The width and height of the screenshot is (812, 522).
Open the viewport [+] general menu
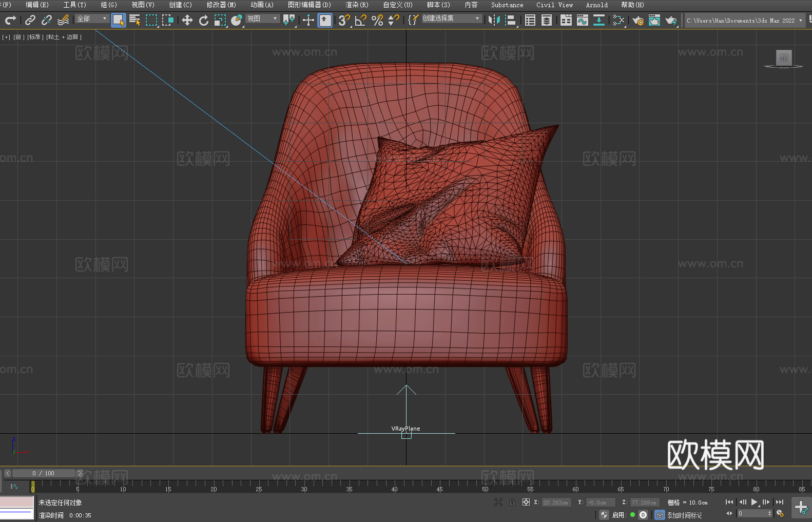click(6, 37)
